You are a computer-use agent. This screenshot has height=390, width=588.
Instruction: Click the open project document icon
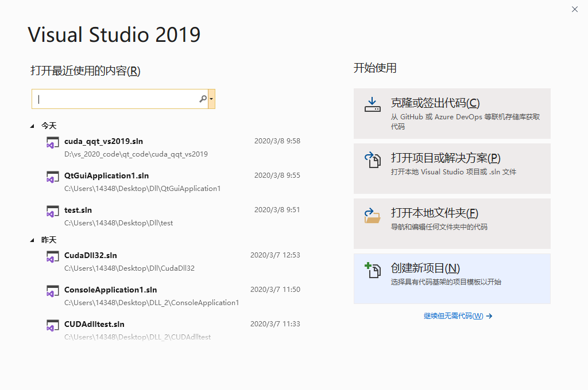click(372, 159)
